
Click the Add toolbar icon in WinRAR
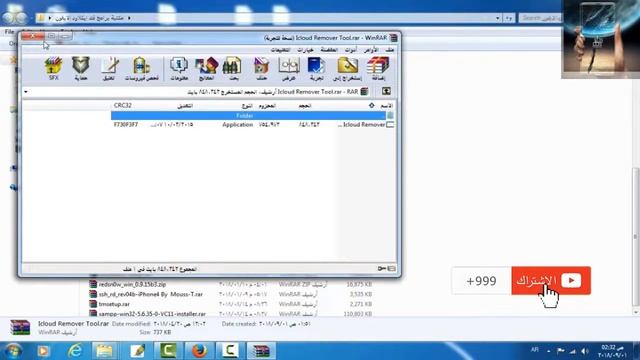[378, 69]
